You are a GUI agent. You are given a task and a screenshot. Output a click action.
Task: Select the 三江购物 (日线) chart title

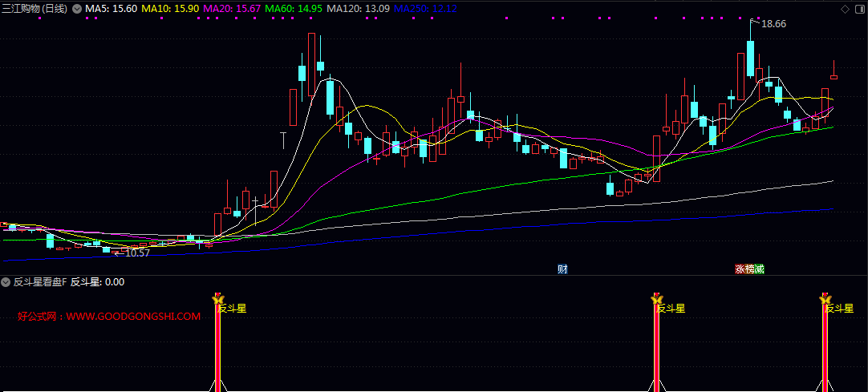point(35,9)
